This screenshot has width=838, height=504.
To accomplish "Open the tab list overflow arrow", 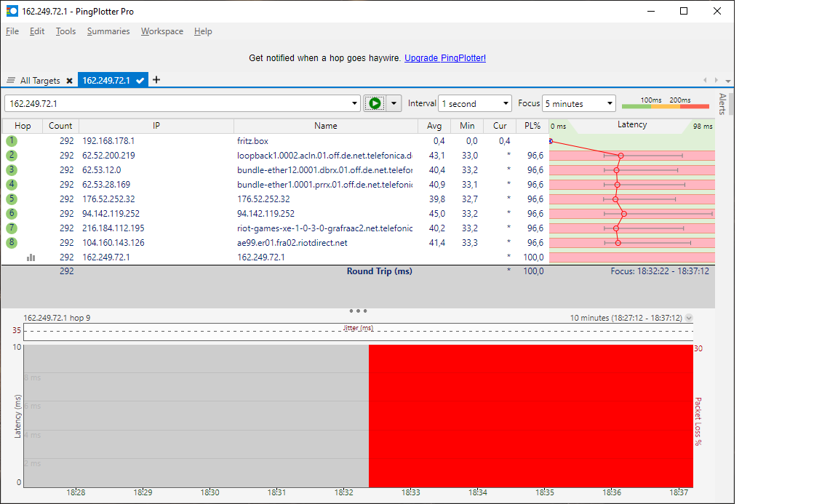I will 728,81.
